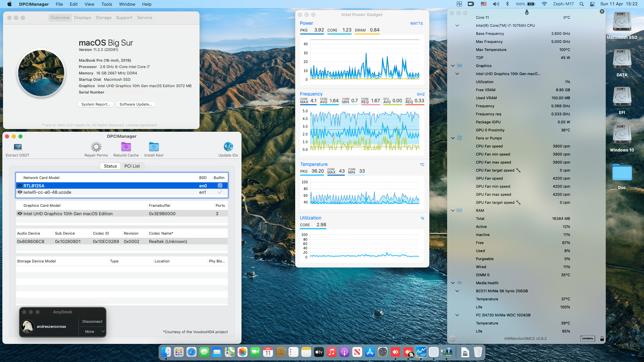Toggle Builtin checkbox for iwlwifi-cc-a0-48.ucode
Image resolution: width=644 pixels, height=362 pixels.
pyautogui.click(x=220, y=192)
